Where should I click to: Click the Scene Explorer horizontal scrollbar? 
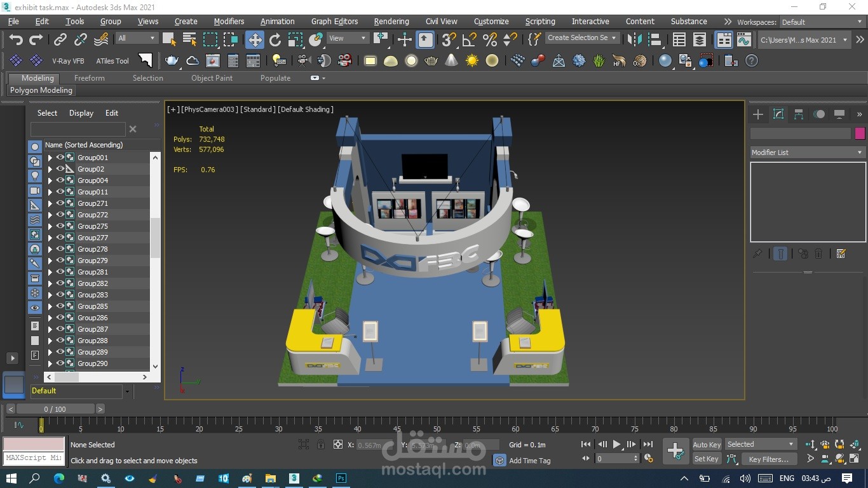pyautogui.click(x=97, y=377)
